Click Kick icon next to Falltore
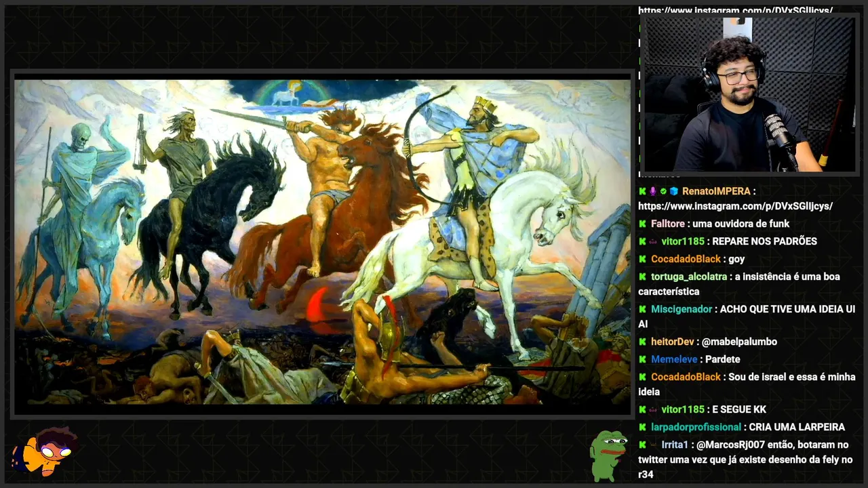The image size is (868, 488). click(642, 224)
